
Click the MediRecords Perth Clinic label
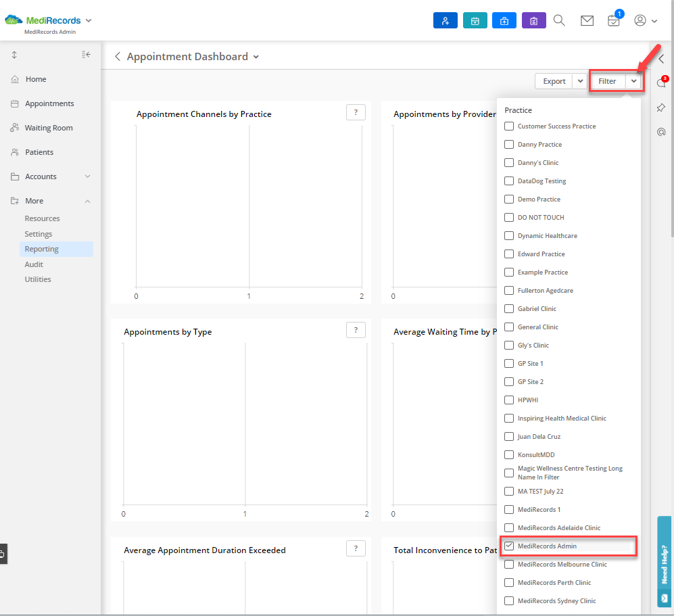point(554,583)
